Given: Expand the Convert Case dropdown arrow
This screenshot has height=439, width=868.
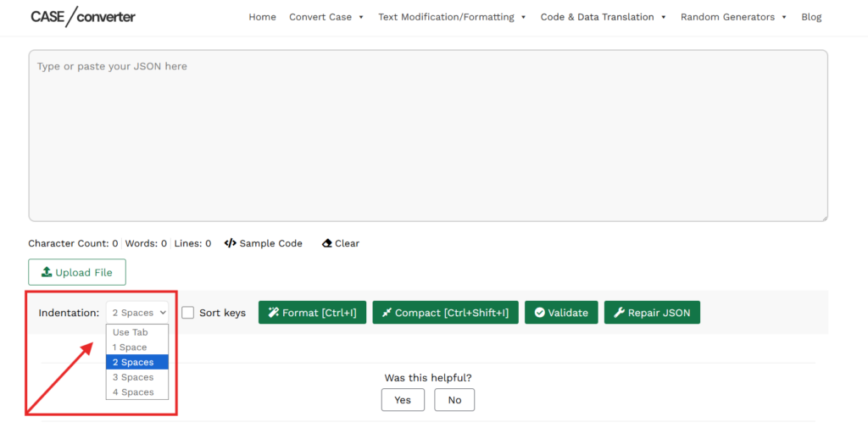Looking at the screenshot, I should pos(361,17).
